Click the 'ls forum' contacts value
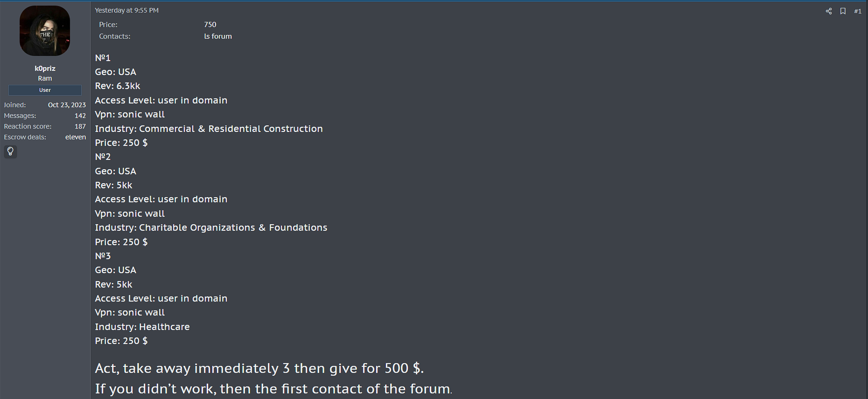Screen dimensions: 868x399 pyautogui.click(x=218, y=36)
